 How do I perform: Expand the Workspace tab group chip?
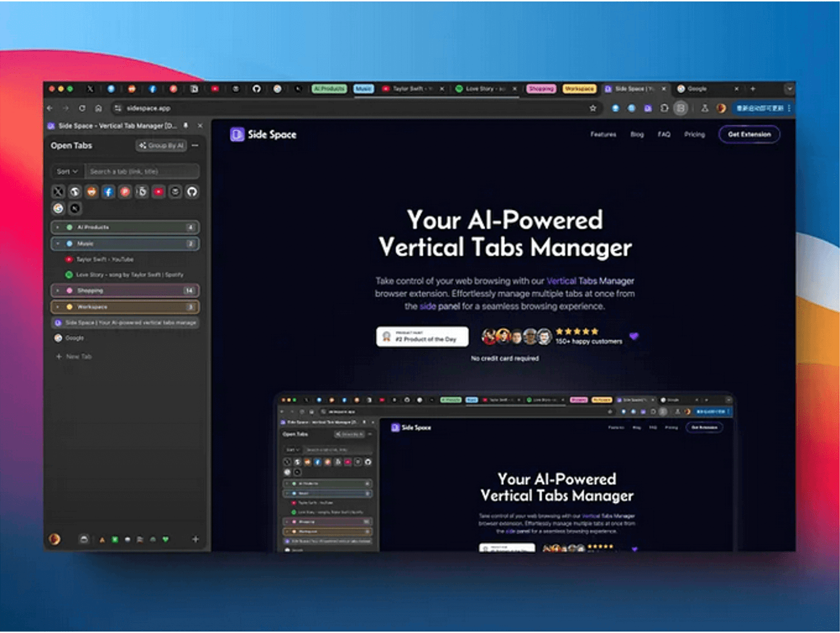coord(580,89)
